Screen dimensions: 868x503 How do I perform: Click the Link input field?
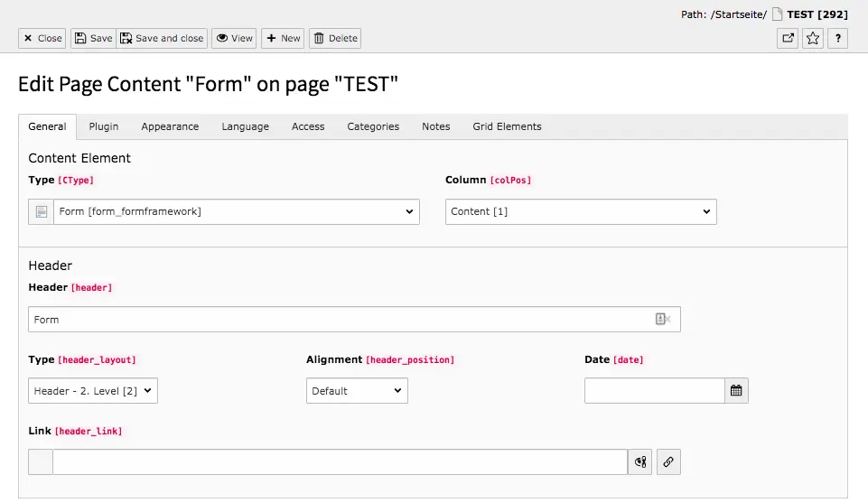pyautogui.click(x=340, y=462)
